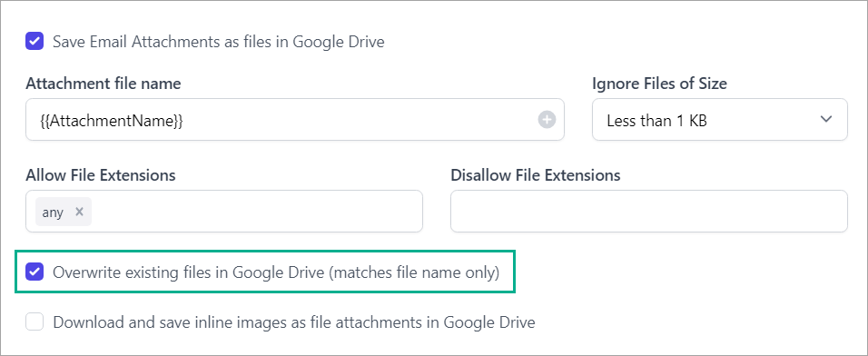Click the "Attachment file name" heading label

[103, 84]
